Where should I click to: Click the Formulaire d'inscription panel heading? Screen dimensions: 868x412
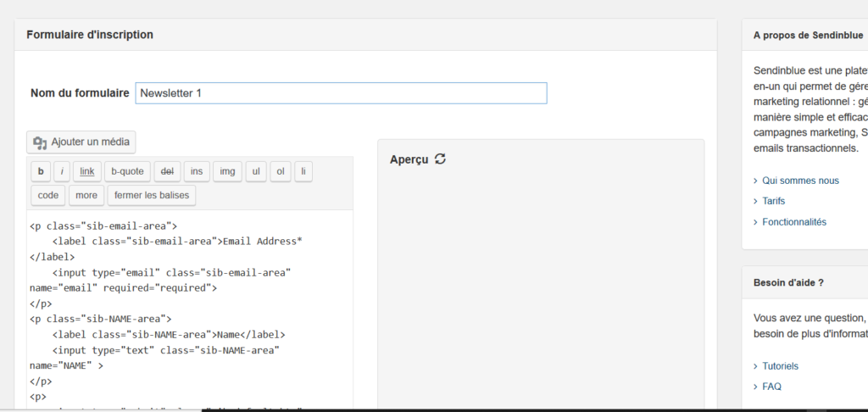90,34
